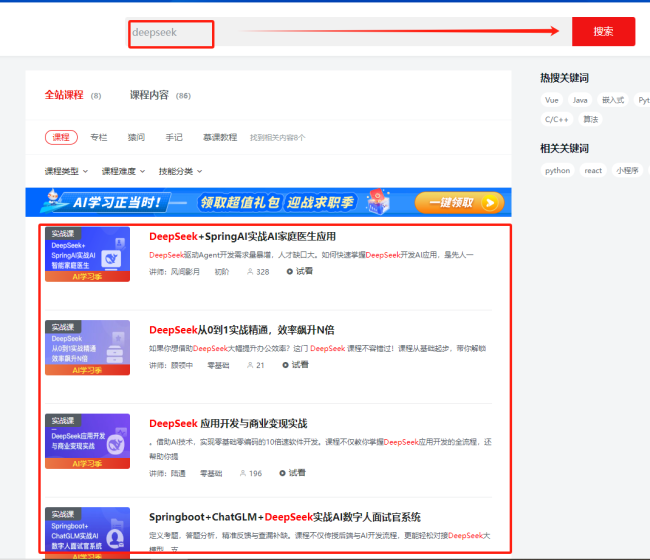This screenshot has width=650, height=560.
Task: Click the DeepSeek应用开发与商业变现 course thumbnail
Action: click(x=87, y=441)
